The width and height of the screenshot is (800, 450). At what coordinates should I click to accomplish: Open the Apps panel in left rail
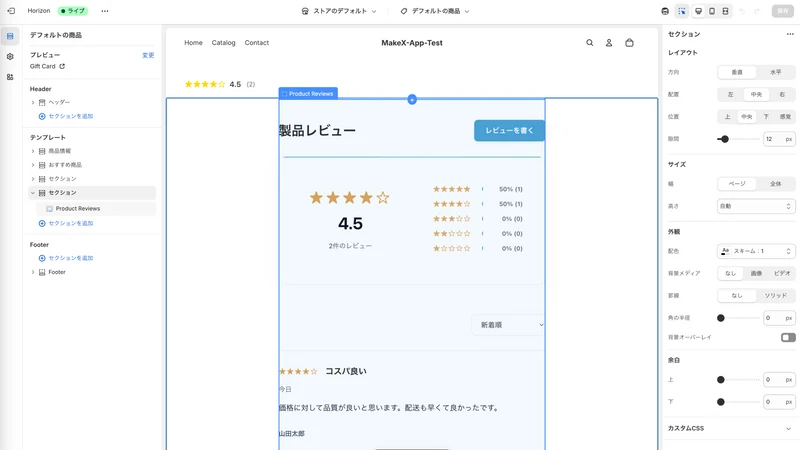click(x=10, y=77)
